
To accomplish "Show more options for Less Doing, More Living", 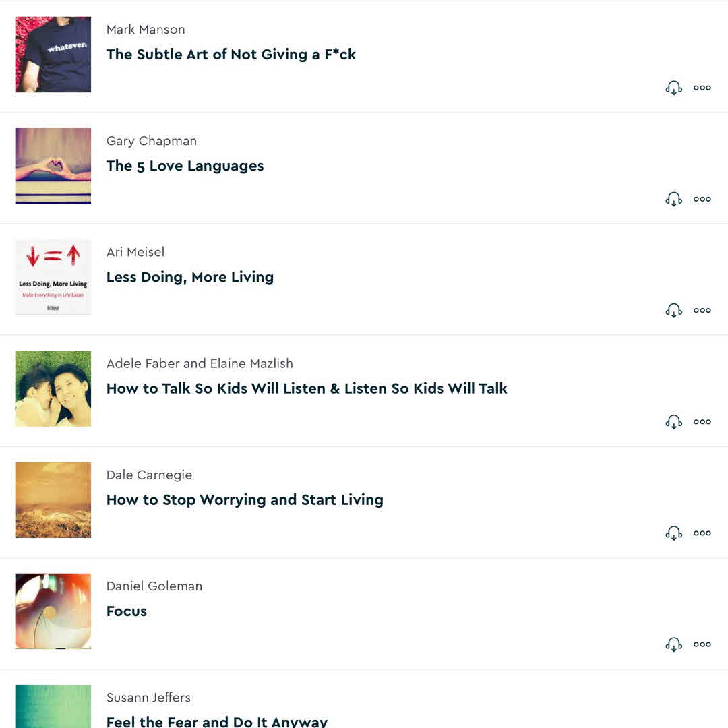I will 702,310.
